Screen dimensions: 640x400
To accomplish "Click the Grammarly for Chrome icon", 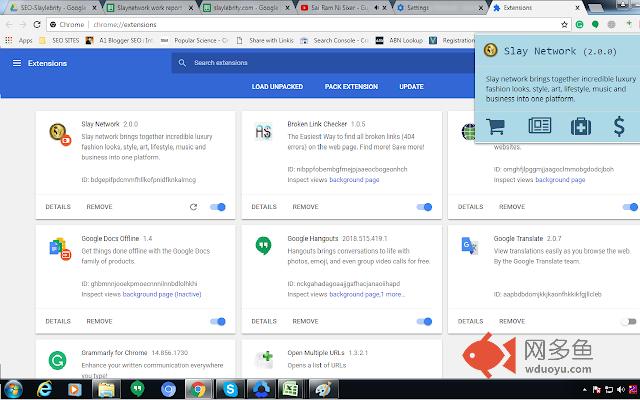I will tap(58, 360).
